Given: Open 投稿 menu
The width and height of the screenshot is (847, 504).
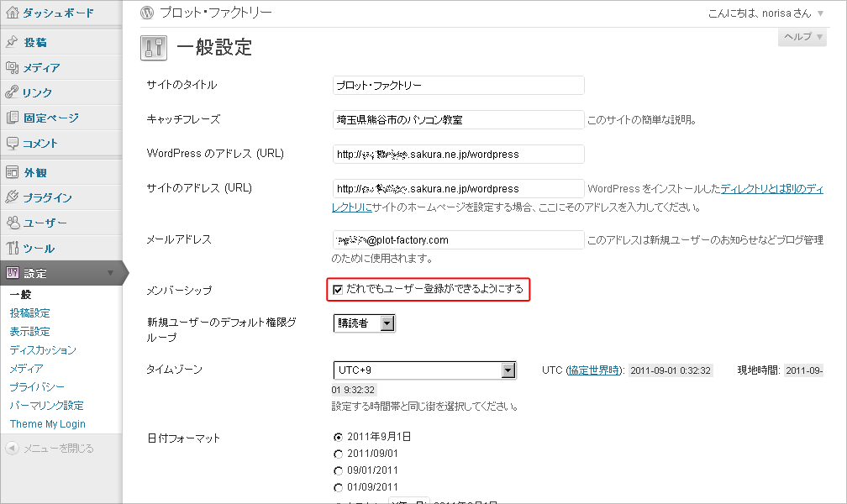Looking at the screenshot, I should tap(35, 42).
